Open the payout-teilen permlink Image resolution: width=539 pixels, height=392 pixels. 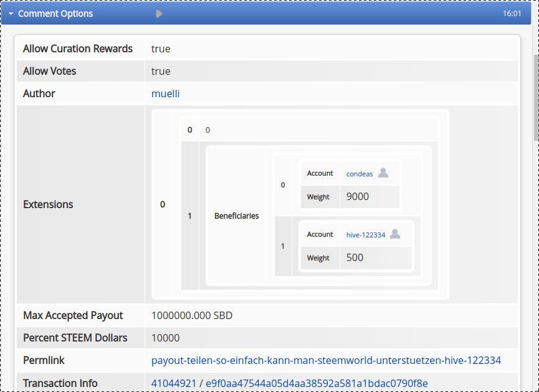326,360
